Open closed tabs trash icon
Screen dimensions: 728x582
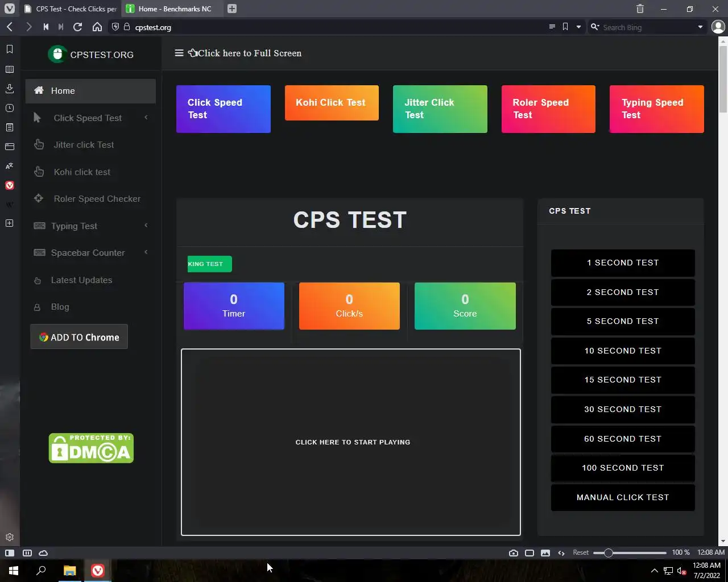(x=640, y=9)
